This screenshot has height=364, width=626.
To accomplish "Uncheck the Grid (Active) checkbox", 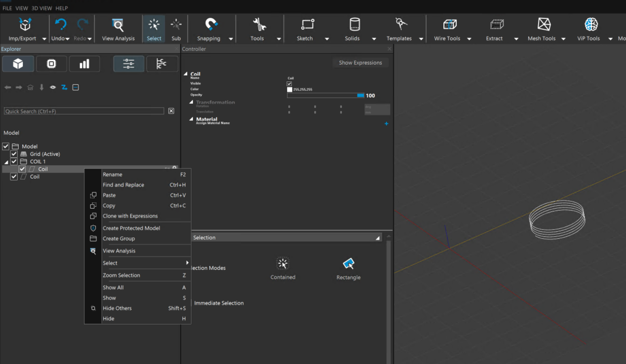I will coord(14,154).
